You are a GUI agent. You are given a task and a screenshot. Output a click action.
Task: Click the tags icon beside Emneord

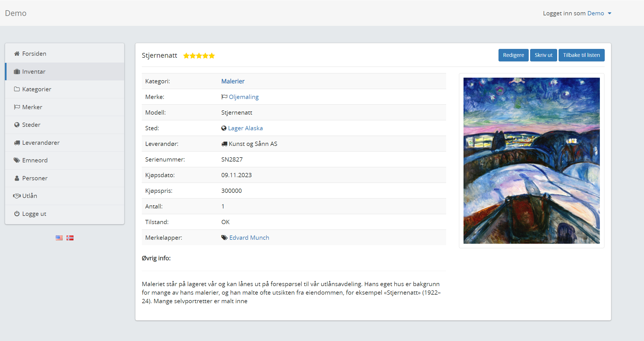coord(17,160)
